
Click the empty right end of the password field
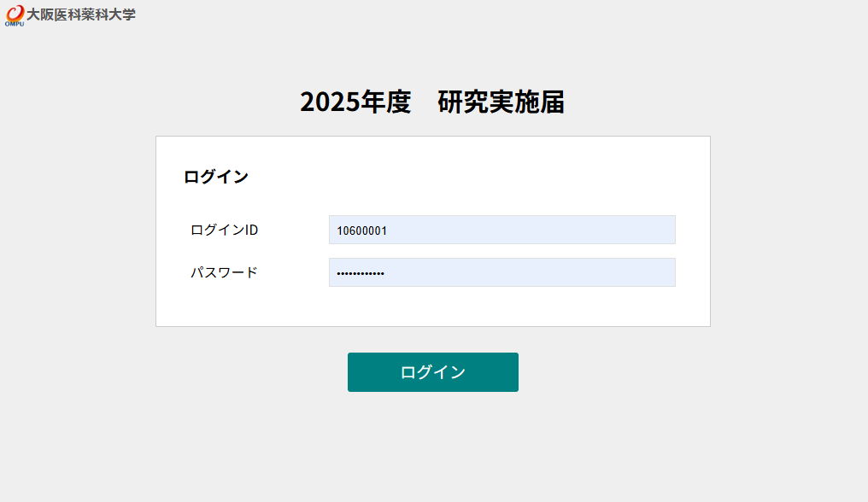pos(632,272)
